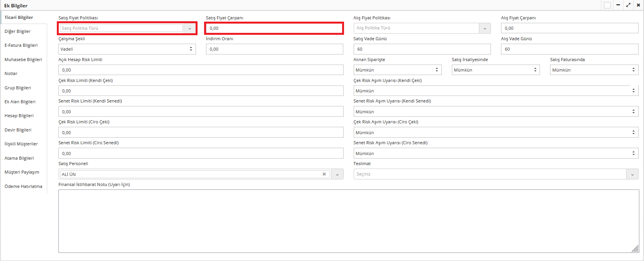Expand the Çalışma Şekli Vadeli selector
Viewport: 644px width, 261px height.
click(x=127, y=49)
